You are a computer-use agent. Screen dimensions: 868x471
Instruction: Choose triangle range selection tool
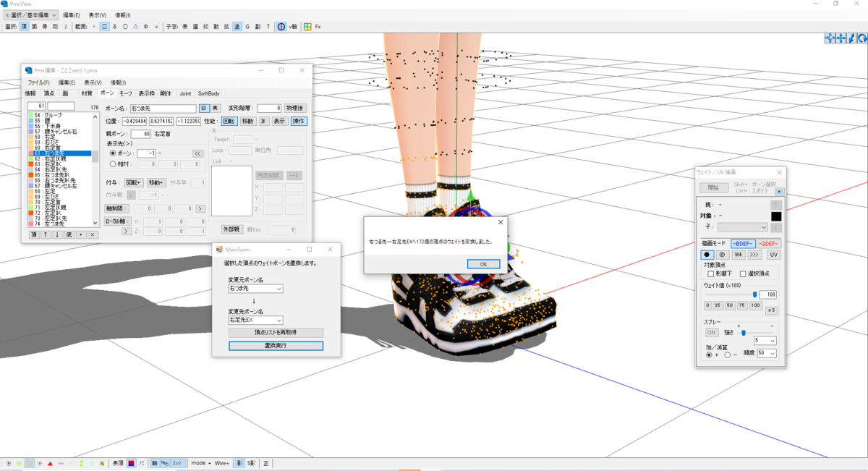135,26
